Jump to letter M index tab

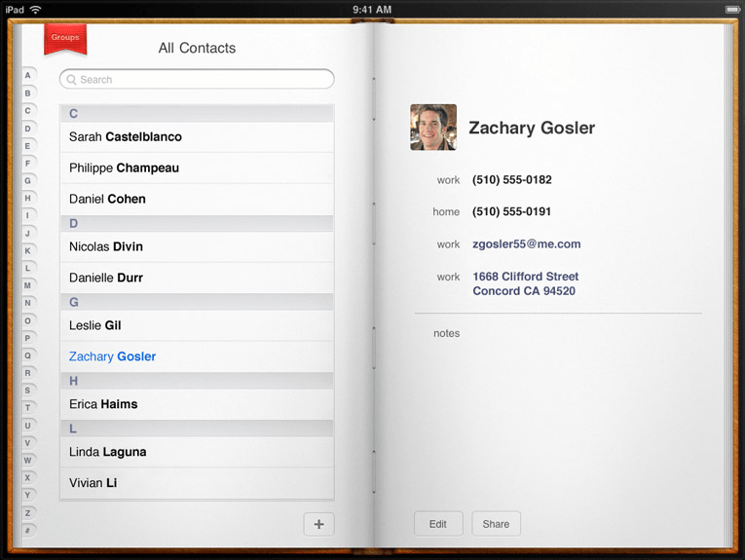[28, 285]
